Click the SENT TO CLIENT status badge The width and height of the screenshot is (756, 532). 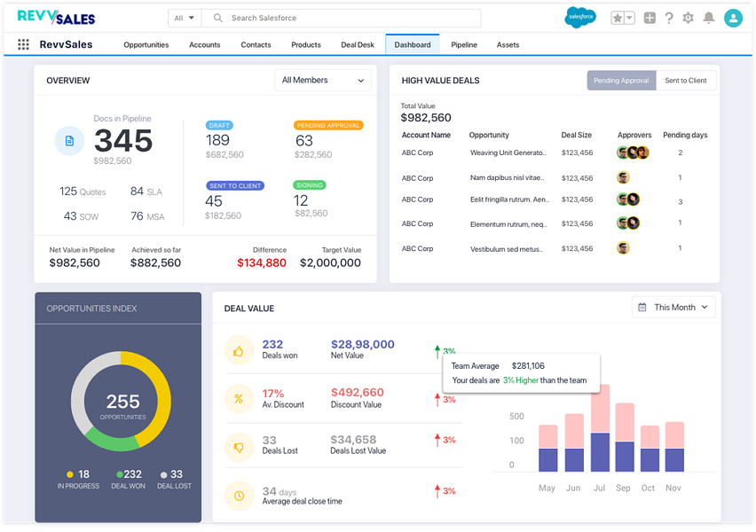[x=235, y=185]
